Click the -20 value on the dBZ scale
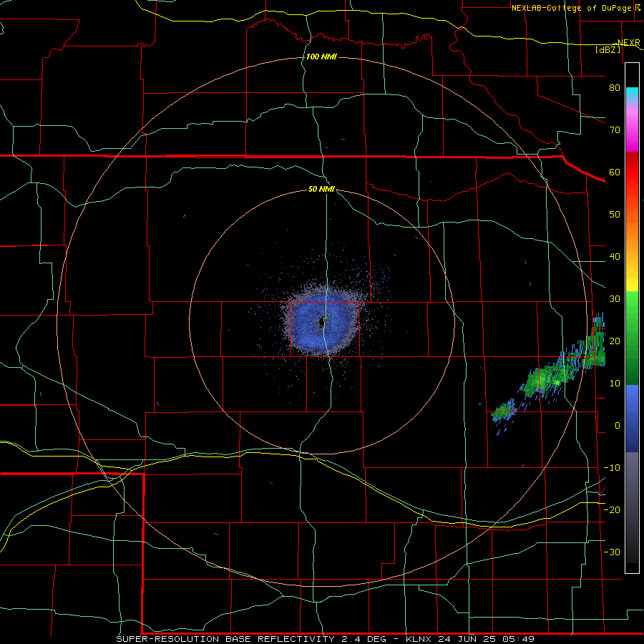Viewport: 644px width, 644px height. (612, 509)
